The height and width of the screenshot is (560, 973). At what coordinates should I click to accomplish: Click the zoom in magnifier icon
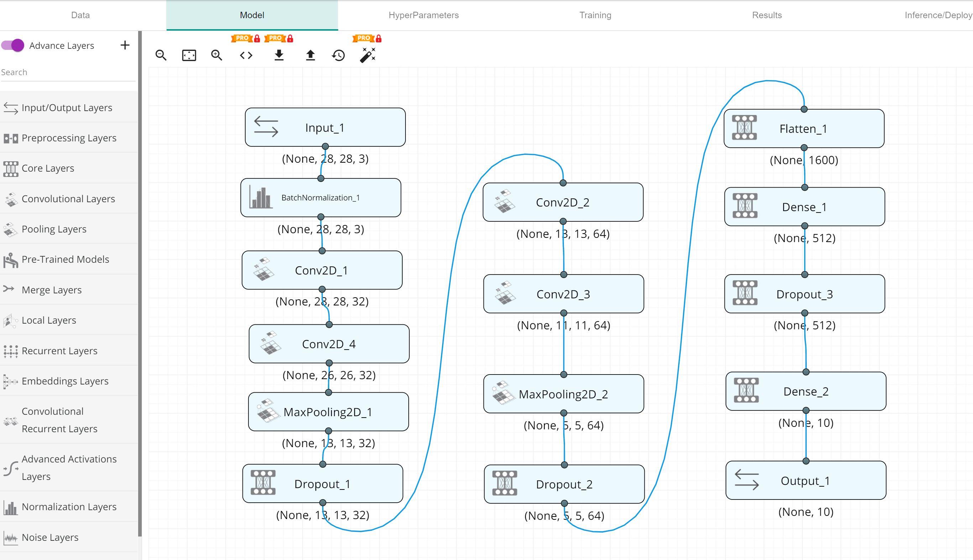point(216,56)
